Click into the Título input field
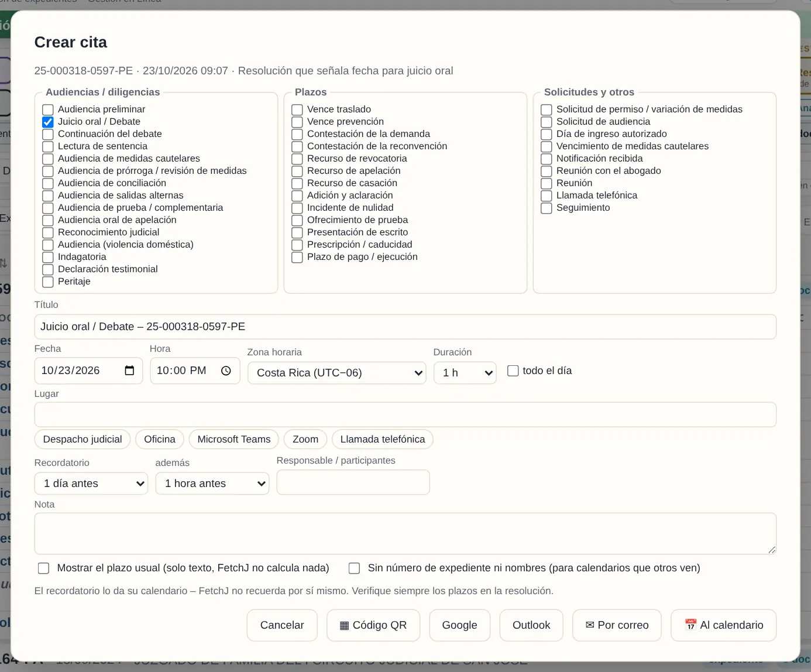Viewport: 811px width, 672px height. pyautogui.click(x=405, y=327)
